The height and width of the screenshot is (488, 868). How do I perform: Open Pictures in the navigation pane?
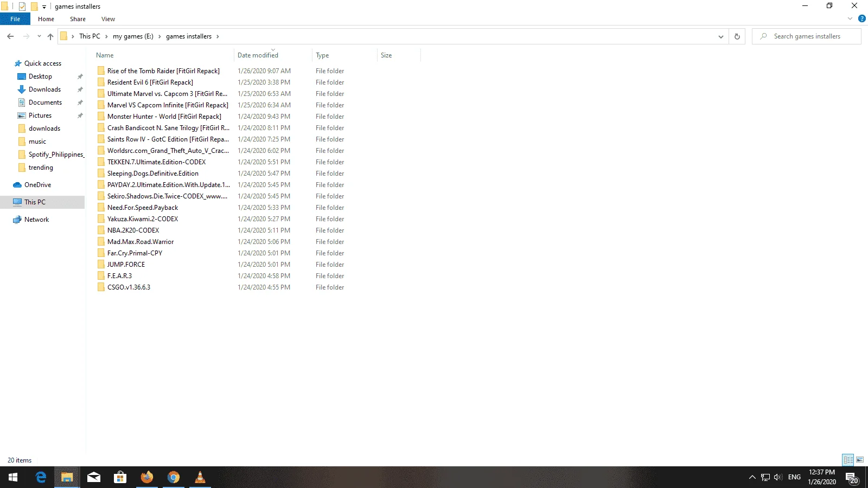(x=40, y=115)
